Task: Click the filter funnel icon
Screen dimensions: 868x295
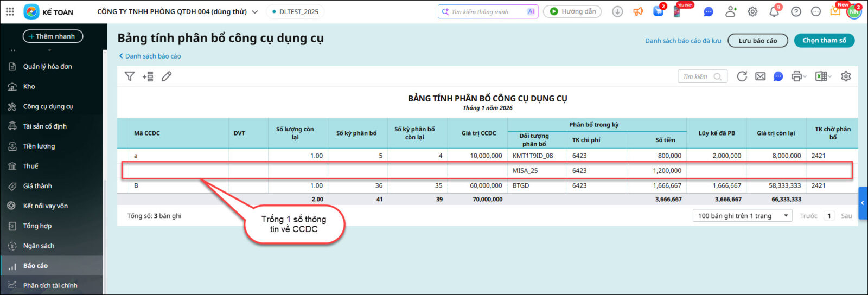Action: tap(129, 76)
